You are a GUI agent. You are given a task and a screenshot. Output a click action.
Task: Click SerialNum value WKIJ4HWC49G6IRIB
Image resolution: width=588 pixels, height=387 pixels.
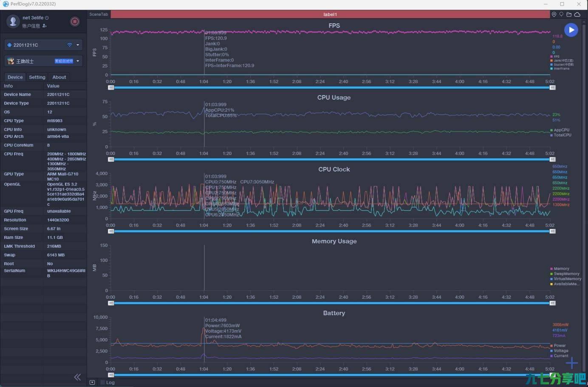point(66,273)
